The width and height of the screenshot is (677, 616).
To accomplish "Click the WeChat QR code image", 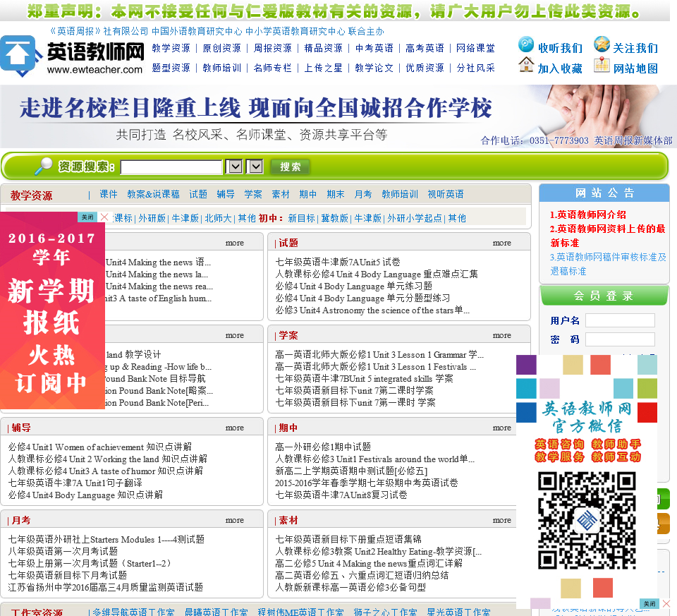I will click(x=587, y=520).
